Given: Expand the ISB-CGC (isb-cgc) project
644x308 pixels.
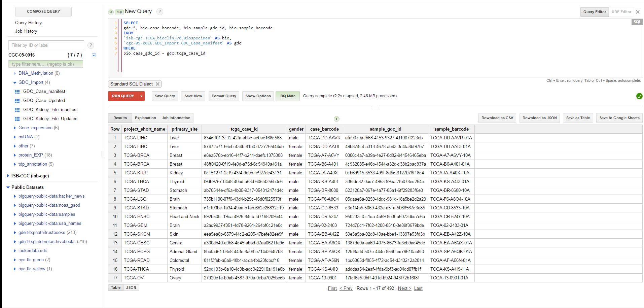Looking at the screenshot, I should coord(8,176).
